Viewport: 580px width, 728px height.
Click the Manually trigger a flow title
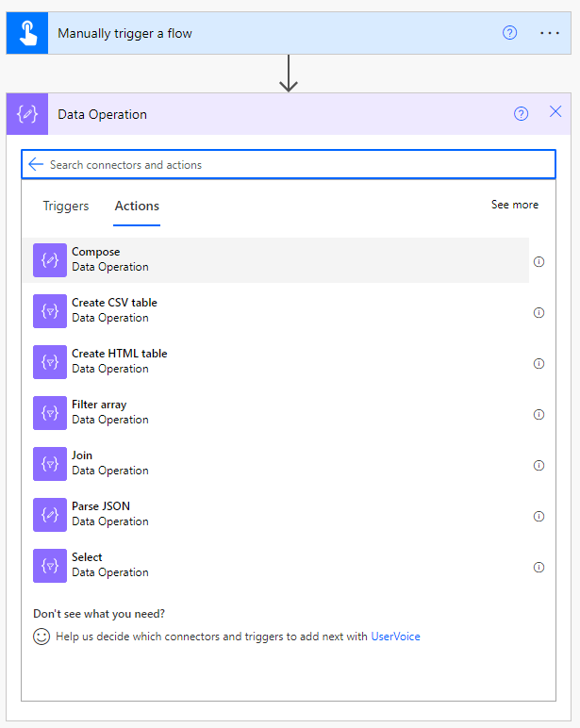pos(124,33)
